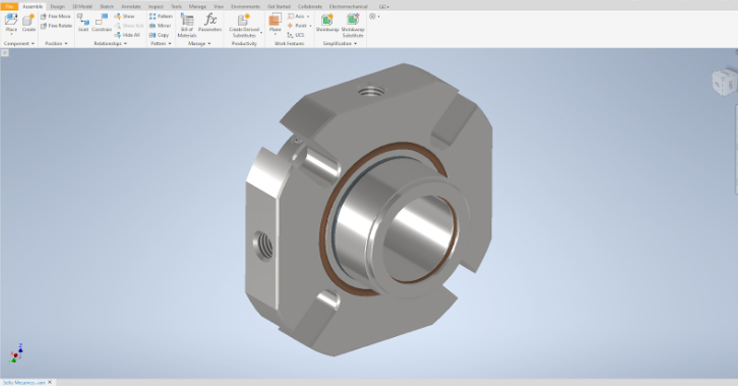Toggle Hide All relationships
The height and width of the screenshot is (386, 738).
click(x=127, y=35)
